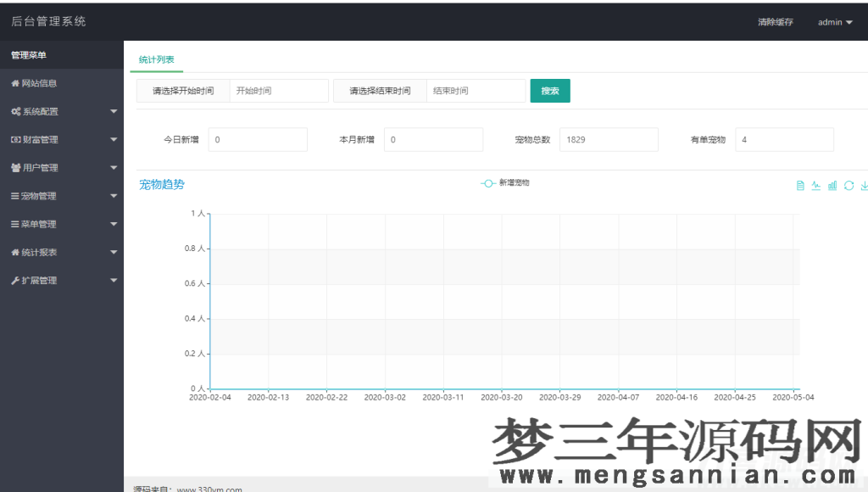The image size is (868, 492).
Task: Open the 菜单管理 sidebar menu item
Action: click(x=51, y=224)
